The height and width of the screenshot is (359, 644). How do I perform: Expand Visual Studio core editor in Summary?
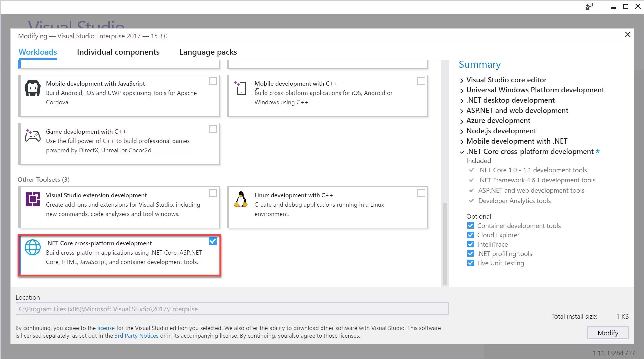click(462, 80)
